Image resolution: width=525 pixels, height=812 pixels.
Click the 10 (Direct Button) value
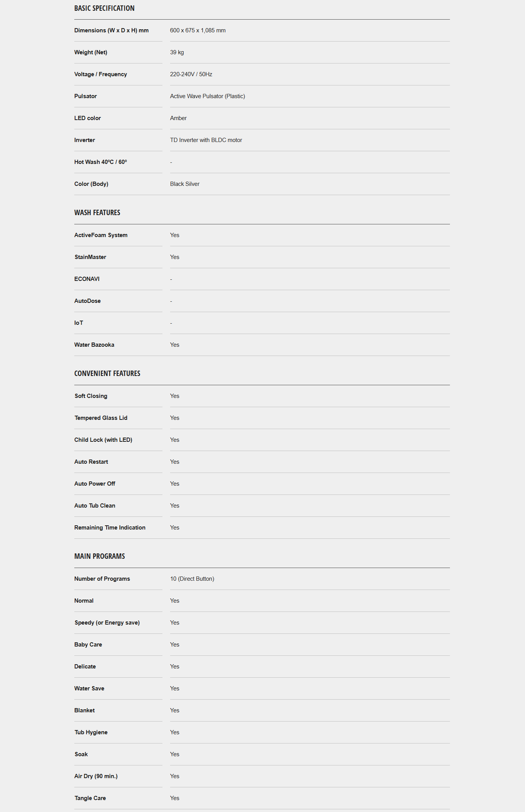[x=192, y=579]
